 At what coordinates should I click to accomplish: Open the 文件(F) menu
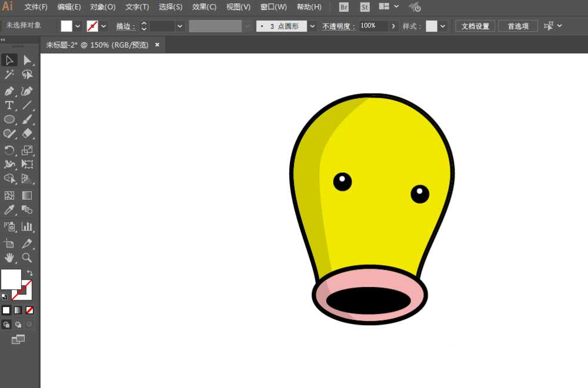point(36,7)
